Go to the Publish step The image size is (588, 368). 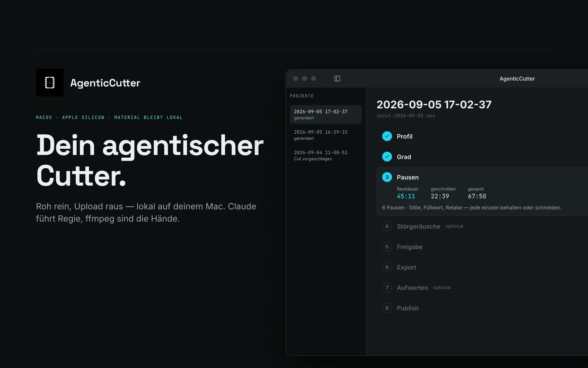pyautogui.click(x=408, y=308)
